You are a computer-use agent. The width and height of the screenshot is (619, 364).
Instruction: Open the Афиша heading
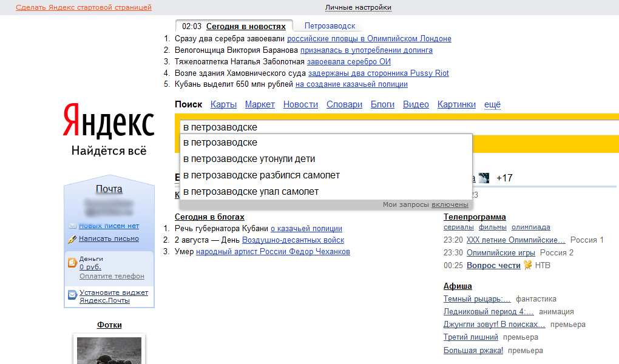coord(458,286)
